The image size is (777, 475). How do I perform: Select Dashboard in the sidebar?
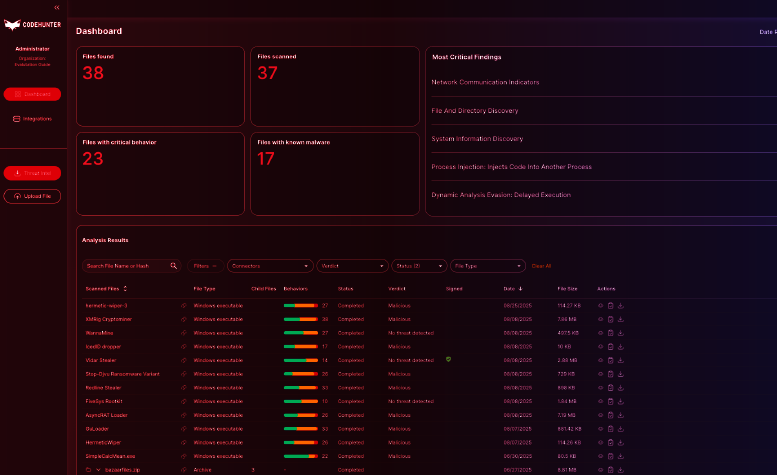[x=32, y=94]
